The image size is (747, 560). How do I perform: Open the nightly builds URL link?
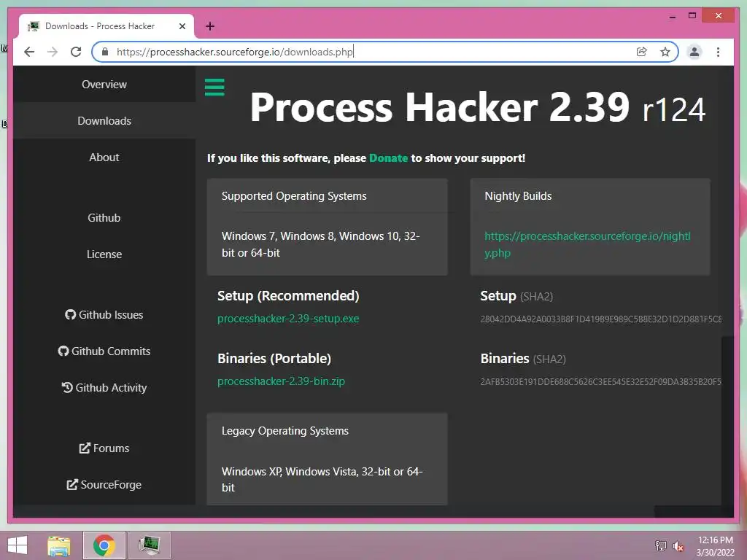[587, 244]
